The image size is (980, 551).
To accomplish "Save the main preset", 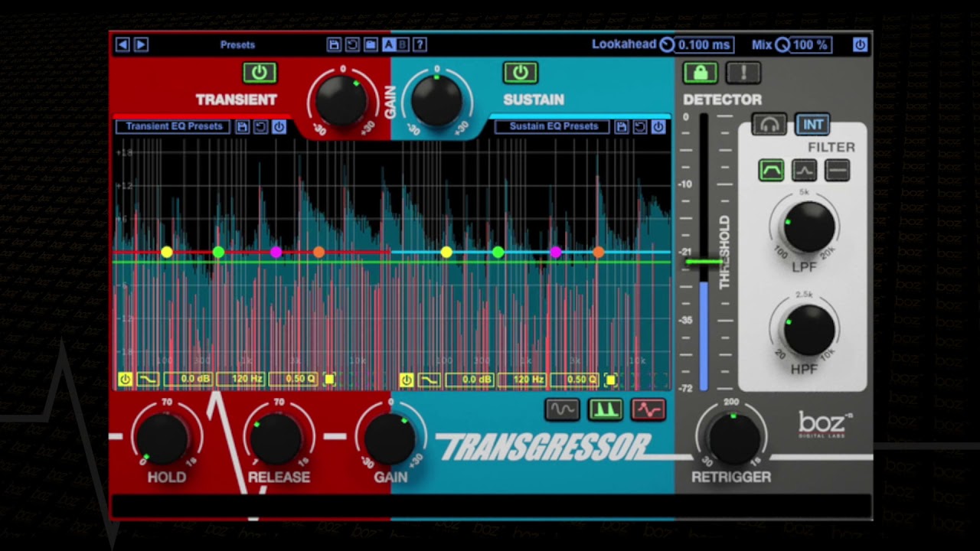I will (334, 44).
